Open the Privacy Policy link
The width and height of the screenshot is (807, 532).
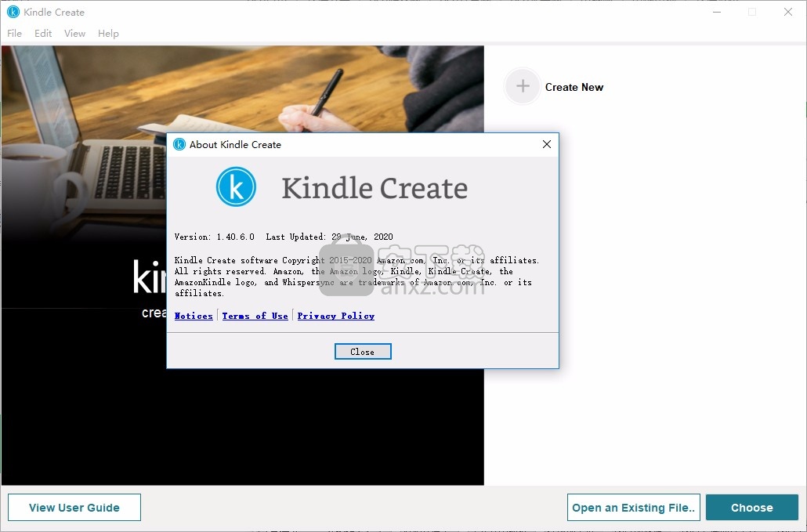335,316
